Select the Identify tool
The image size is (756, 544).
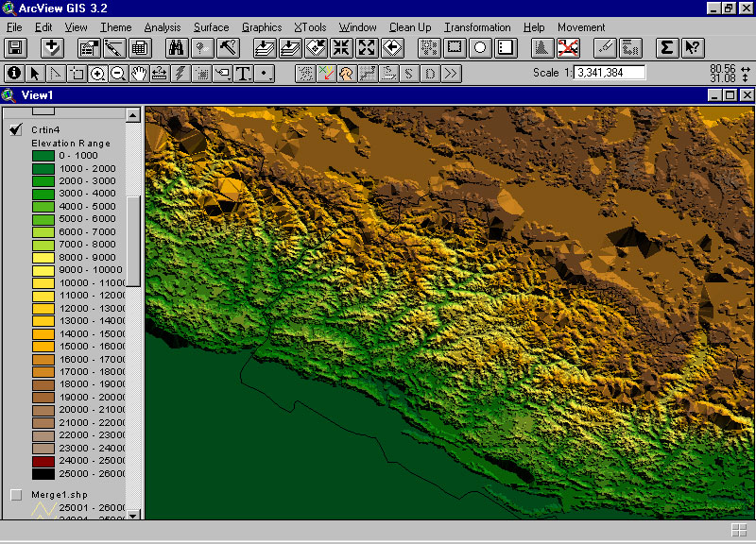pyautogui.click(x=14, y=73)
